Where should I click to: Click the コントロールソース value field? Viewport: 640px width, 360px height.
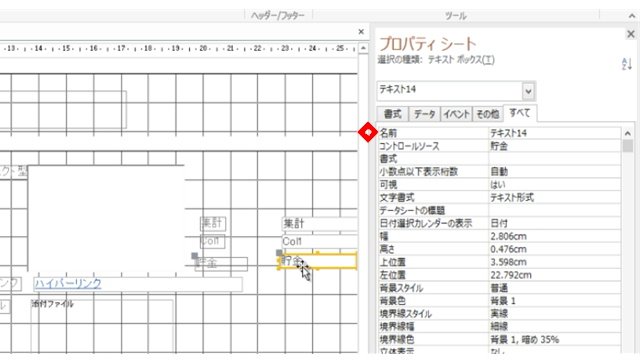click(555, 146)
